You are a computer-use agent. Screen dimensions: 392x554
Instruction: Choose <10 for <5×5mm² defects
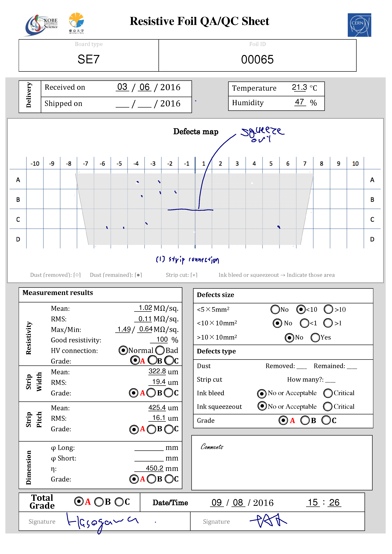[301, 309]
